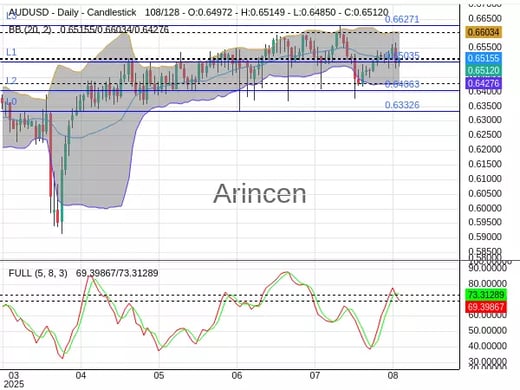The width and height of the screenshot is (520, 390).
Task: Click the red 69.39867 stochastic tag
Action: [x=486, y=307]
